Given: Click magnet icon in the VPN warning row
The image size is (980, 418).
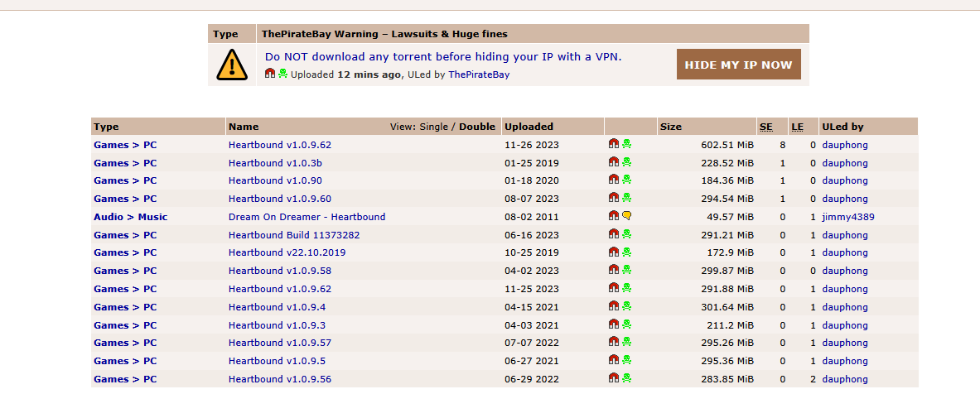Looking at the screenshot, I should pyautogui.click(x=270, y=73).
